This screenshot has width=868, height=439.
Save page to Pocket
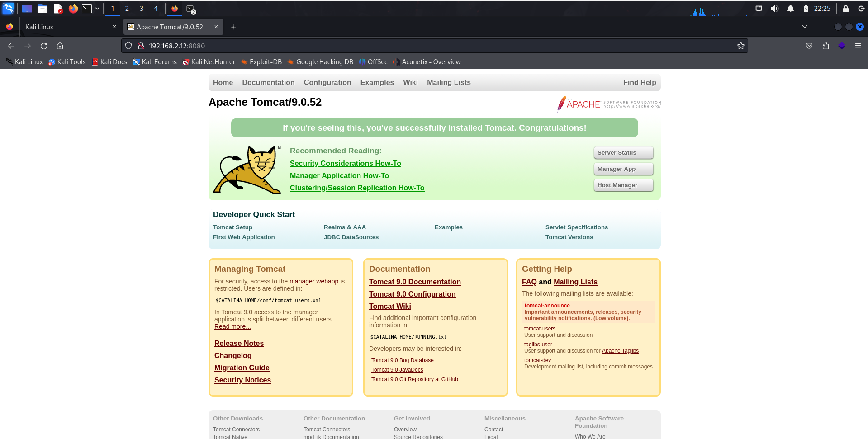coord(809,46)
